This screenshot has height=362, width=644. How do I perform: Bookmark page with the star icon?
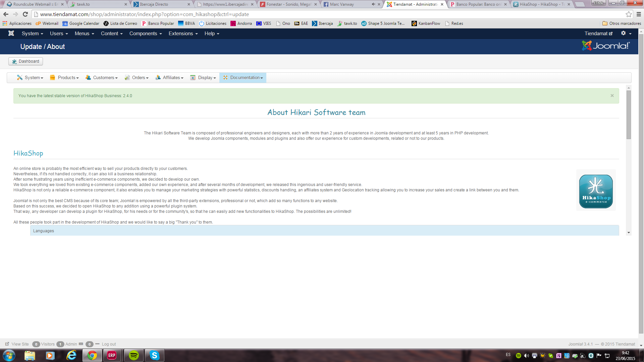pyautogui.click(x=629, y=14)
